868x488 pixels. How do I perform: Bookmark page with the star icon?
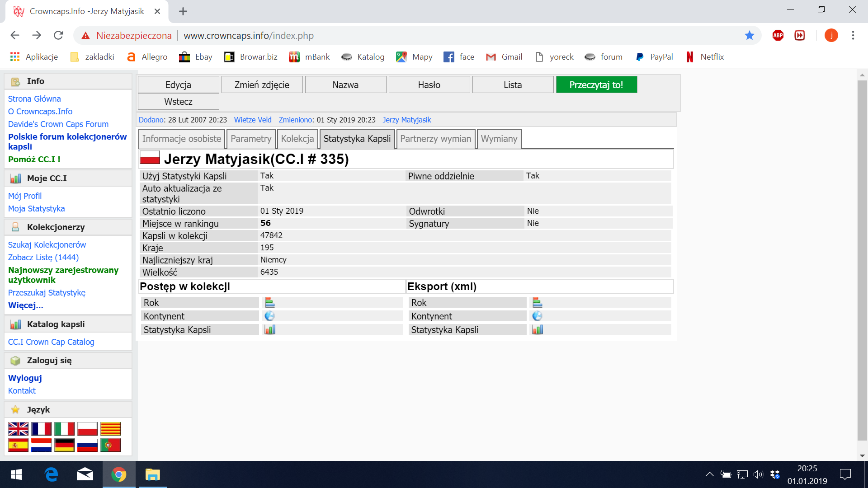[x=750, y=35]
